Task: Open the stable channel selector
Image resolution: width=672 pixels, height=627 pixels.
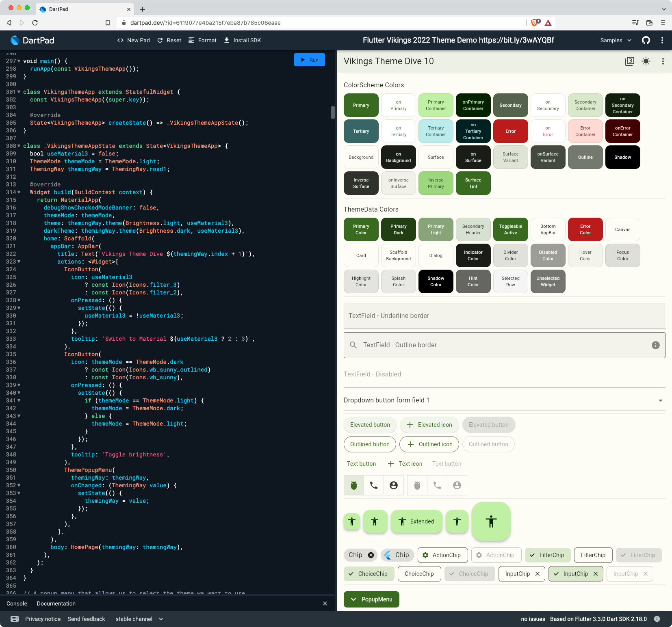Action: click(139, 619)
